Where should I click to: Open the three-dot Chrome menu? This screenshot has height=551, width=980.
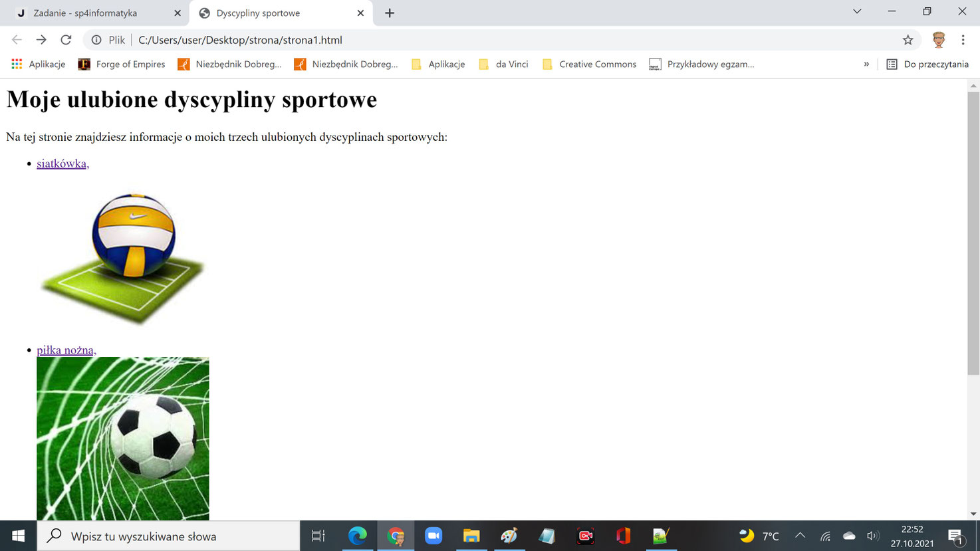[x=962, y=40]
